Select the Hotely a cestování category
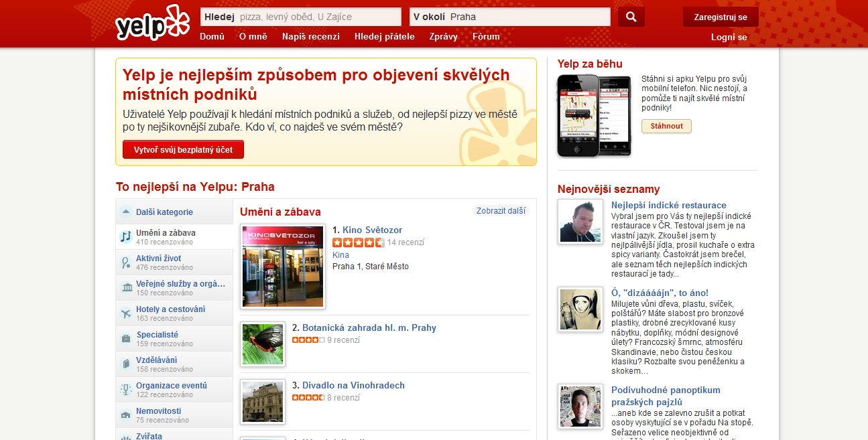Screen dimensions: 868x440 point(174,313)
